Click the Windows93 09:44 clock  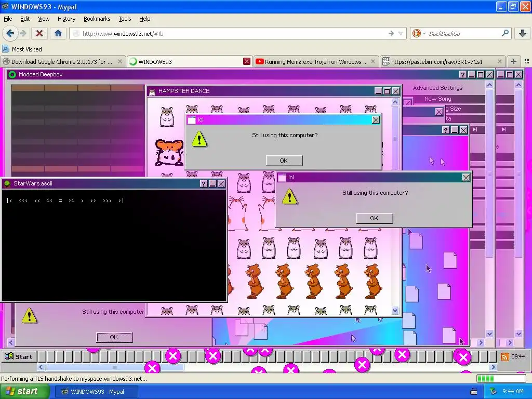point(518,356)
